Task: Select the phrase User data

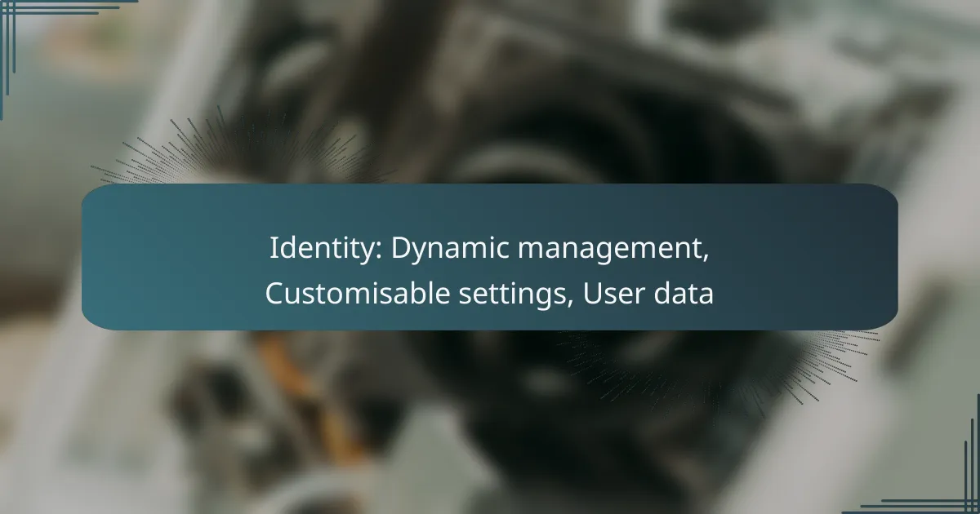Action: [x=649, y=294]
